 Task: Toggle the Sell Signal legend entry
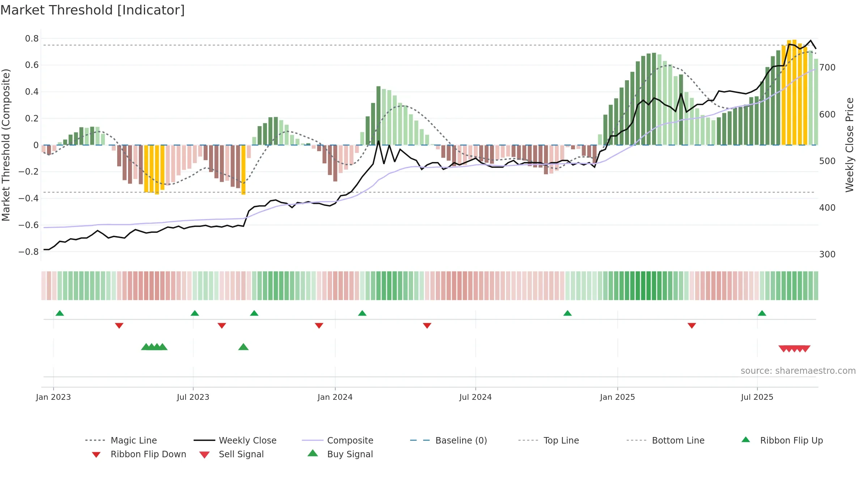coord(231,454)
